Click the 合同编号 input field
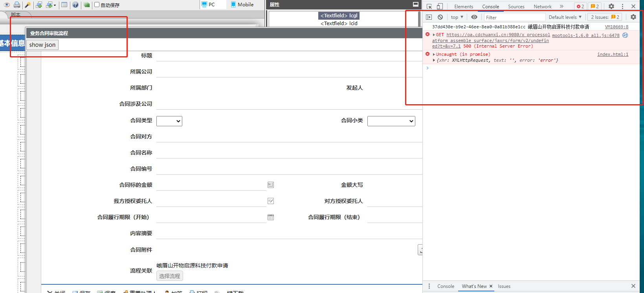The height and width of the screenshot is (293, 644). pos(289,169)
